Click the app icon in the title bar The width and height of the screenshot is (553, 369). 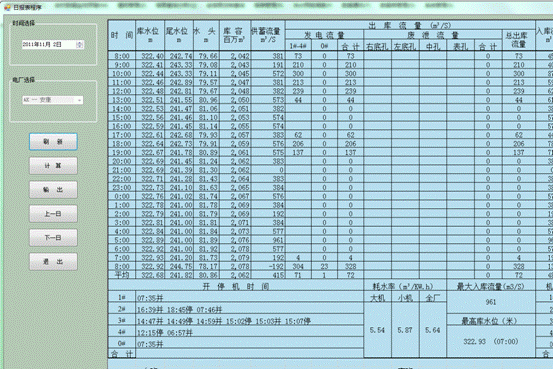(x=7, y=7)
